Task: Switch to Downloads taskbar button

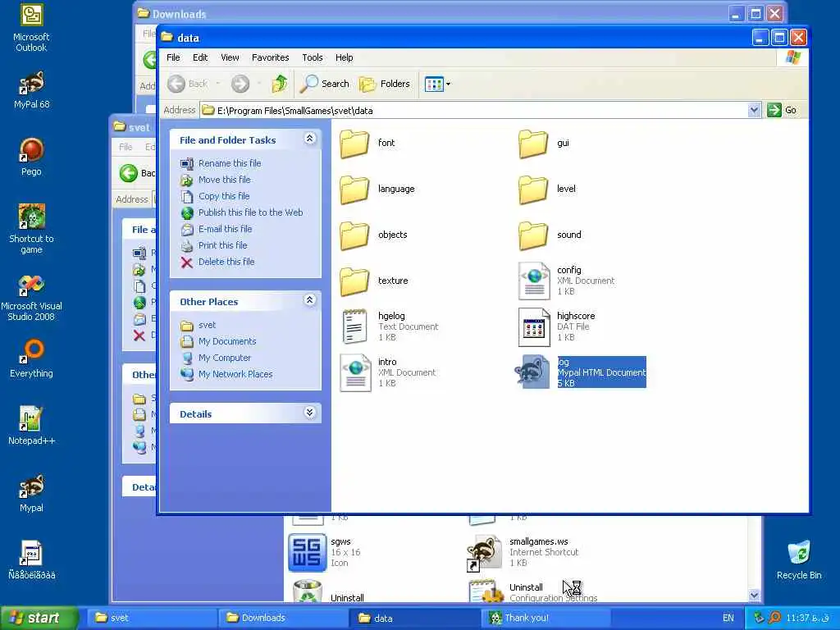Action: point(284,618)
